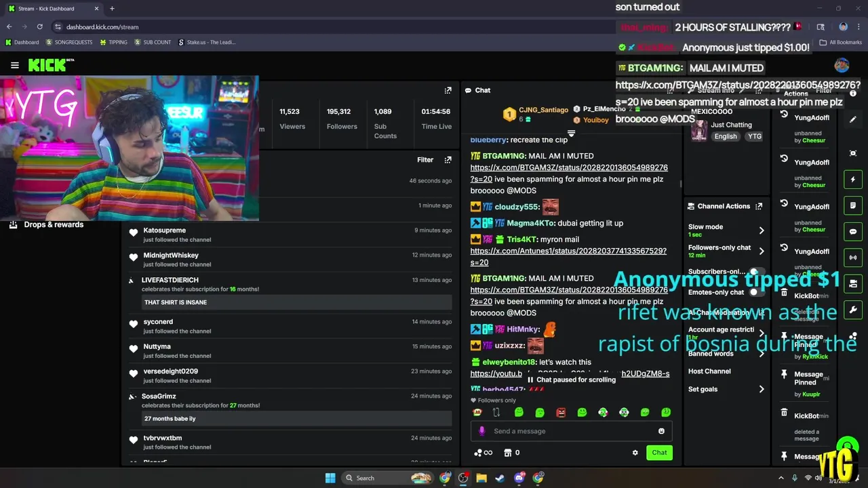The image size is (868, 488).
Task: Collapse the top gifters leaderboard handle
Action: coord(571,134)
